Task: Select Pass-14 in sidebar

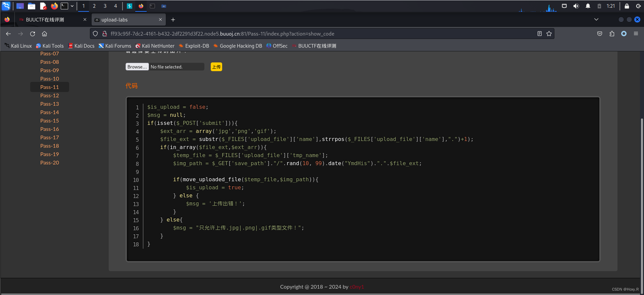Action: pyautogui.click(x=50, y=112)
